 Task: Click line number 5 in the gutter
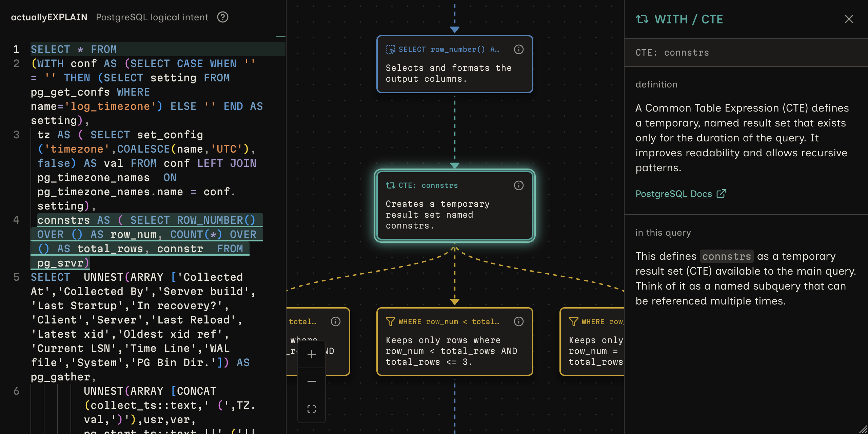click(x=16, y=277)
